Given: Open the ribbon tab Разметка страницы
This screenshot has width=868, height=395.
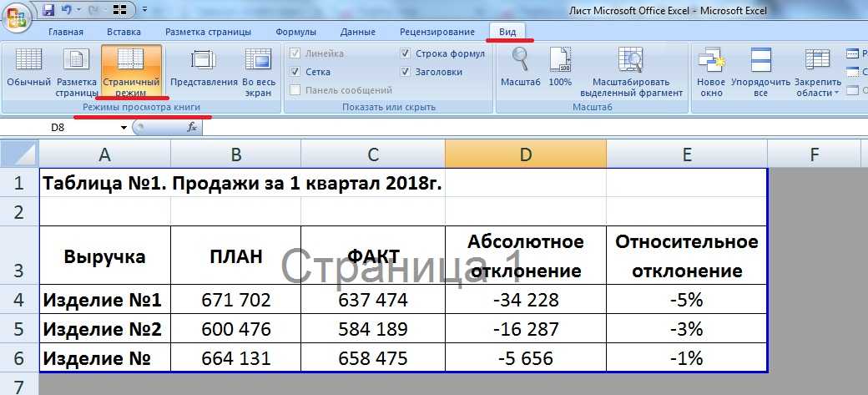Looking at the screenshot, I should [x=208, y=32].
